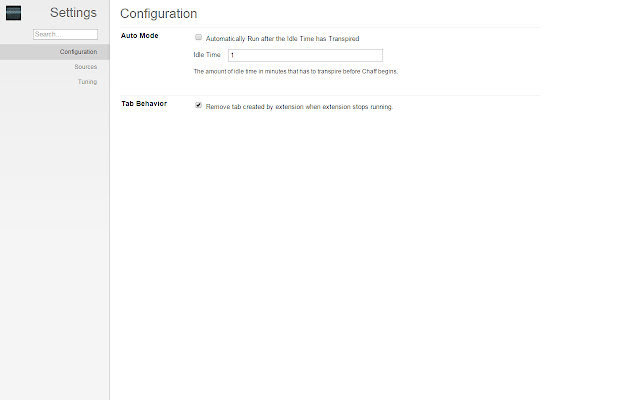The height and width of the screenshot is (400, 640).
Task: Focus the Search settings box
Action: [65, 34]
